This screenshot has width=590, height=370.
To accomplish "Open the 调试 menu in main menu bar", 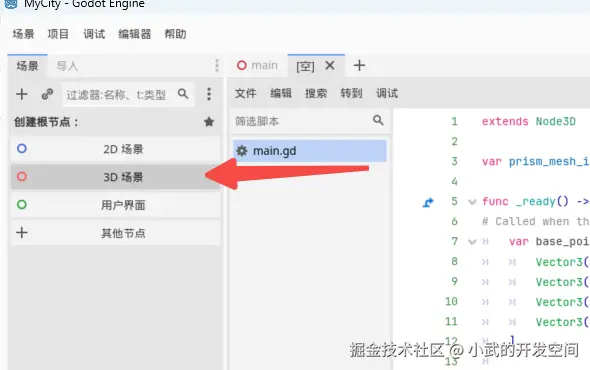I will point(94,34).
